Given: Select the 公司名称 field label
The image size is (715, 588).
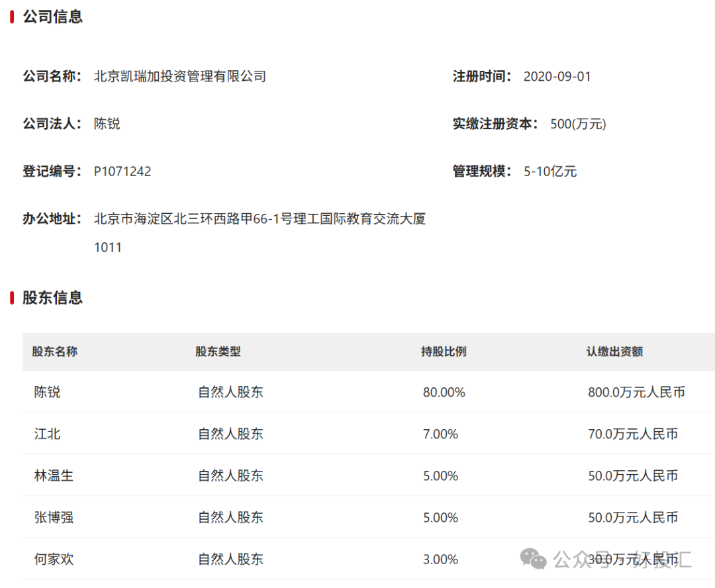Looking at the screenshot, I should (x=51, y=76).
